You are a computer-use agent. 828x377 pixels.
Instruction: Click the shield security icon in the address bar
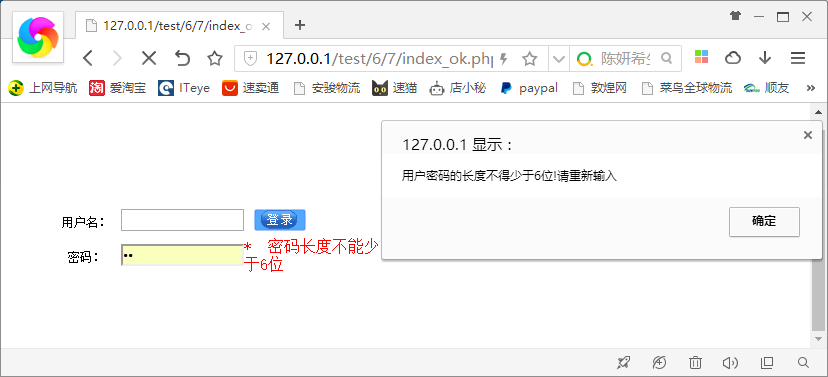click(x=250, y=58)
